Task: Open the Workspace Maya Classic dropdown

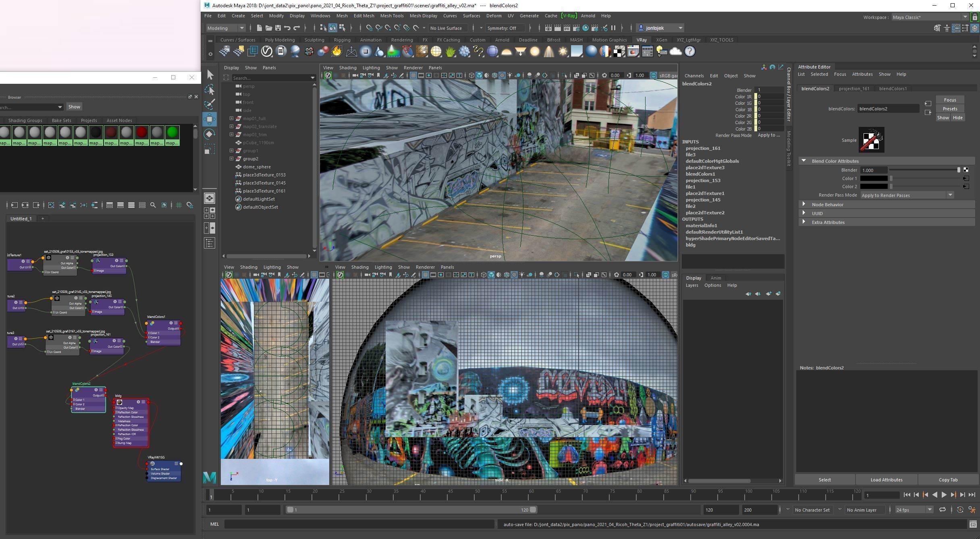Action: point(930,17)
